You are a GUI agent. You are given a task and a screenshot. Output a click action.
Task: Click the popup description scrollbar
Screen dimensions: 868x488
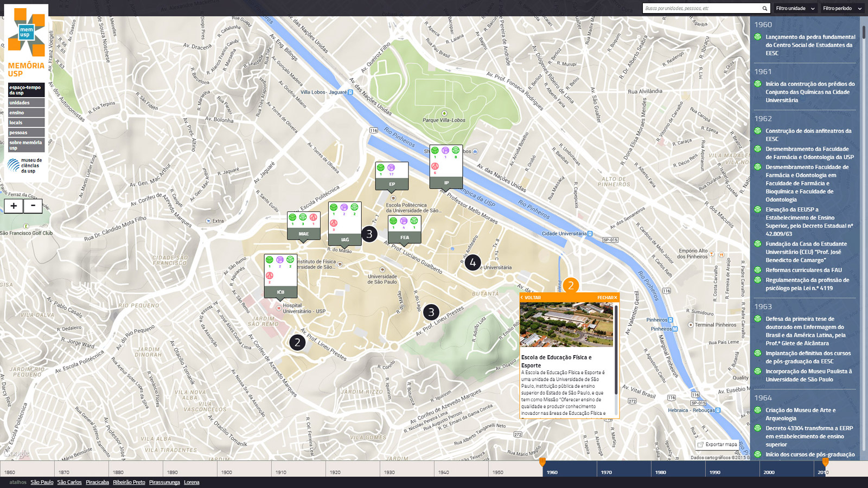pos(616,350)
